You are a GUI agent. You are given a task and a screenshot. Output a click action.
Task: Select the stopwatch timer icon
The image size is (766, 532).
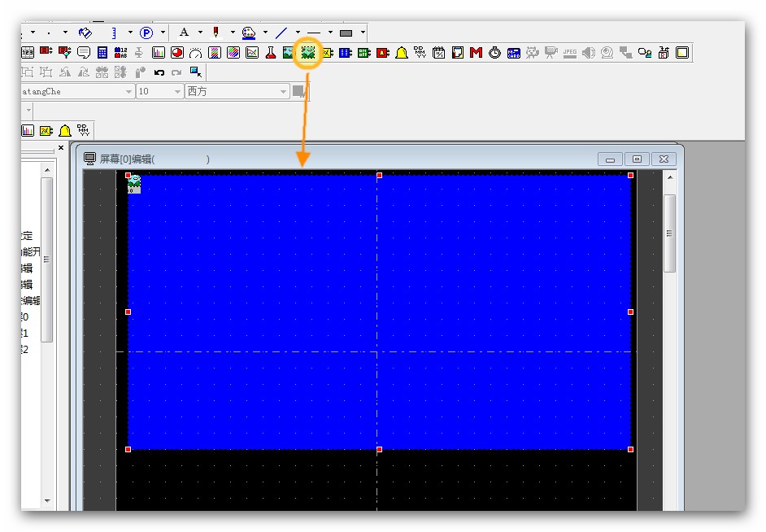tap(494, 53)
